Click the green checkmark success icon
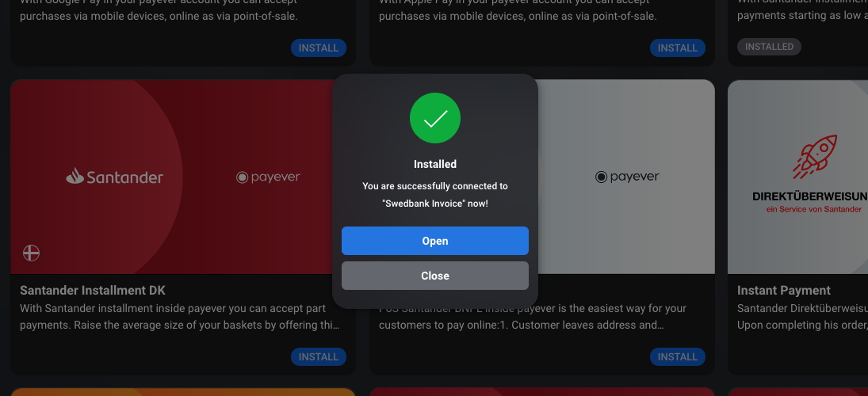 pyautogui.click(x=435, y=118)
